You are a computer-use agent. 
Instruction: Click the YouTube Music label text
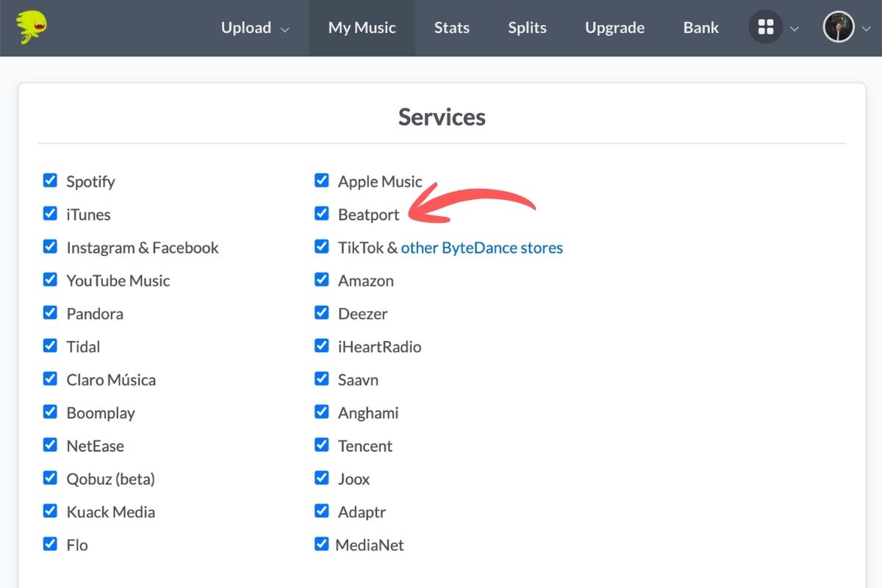click(x=118, y=281)
